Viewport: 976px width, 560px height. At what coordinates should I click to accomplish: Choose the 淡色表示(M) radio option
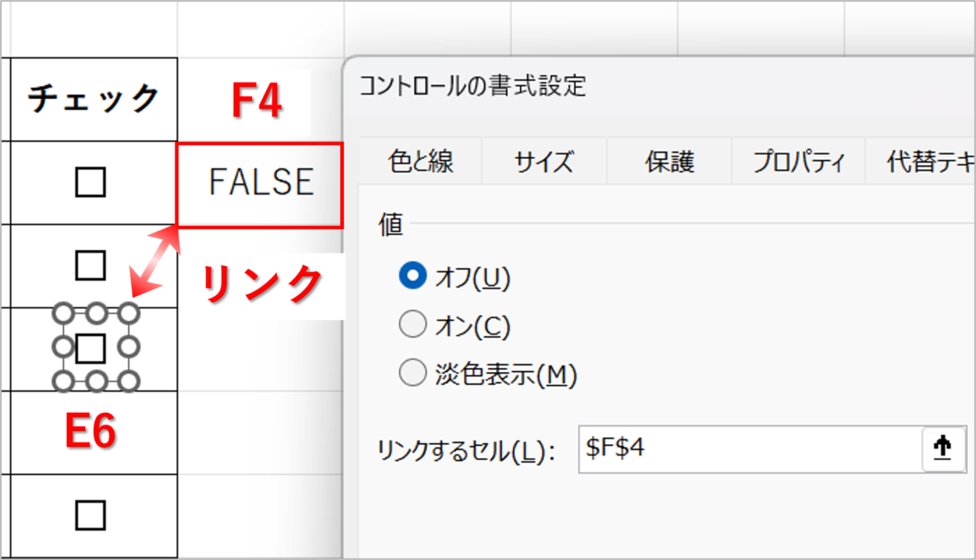point(412,374)
